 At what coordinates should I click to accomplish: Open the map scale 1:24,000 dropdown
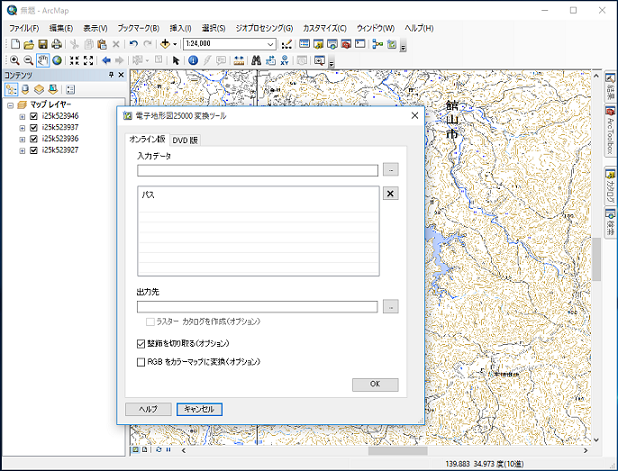pos(270,44)
